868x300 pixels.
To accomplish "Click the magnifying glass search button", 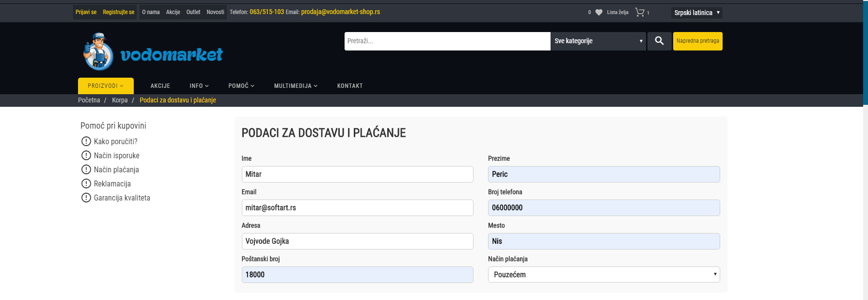I will tap(659, 41).
